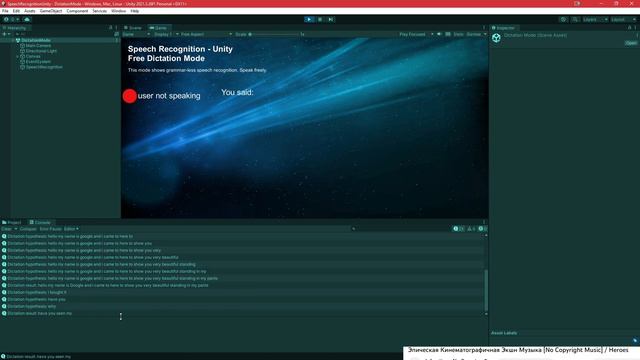Image resolution: width=640 pixels, height=360 pixels.
Task: Switch to the Scene tab
Action: click(133, 28)
